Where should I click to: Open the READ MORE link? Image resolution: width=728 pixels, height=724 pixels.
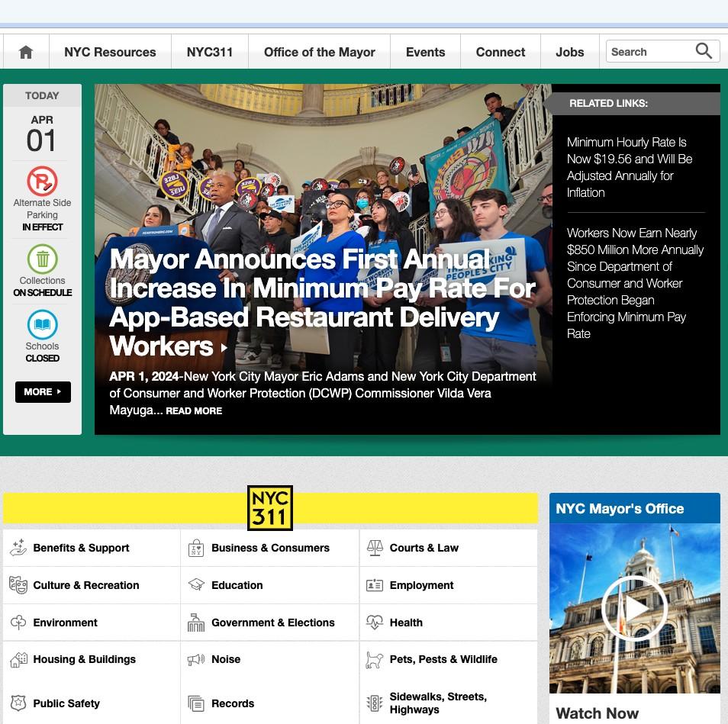pyautogui.click(x=194, y=410)
